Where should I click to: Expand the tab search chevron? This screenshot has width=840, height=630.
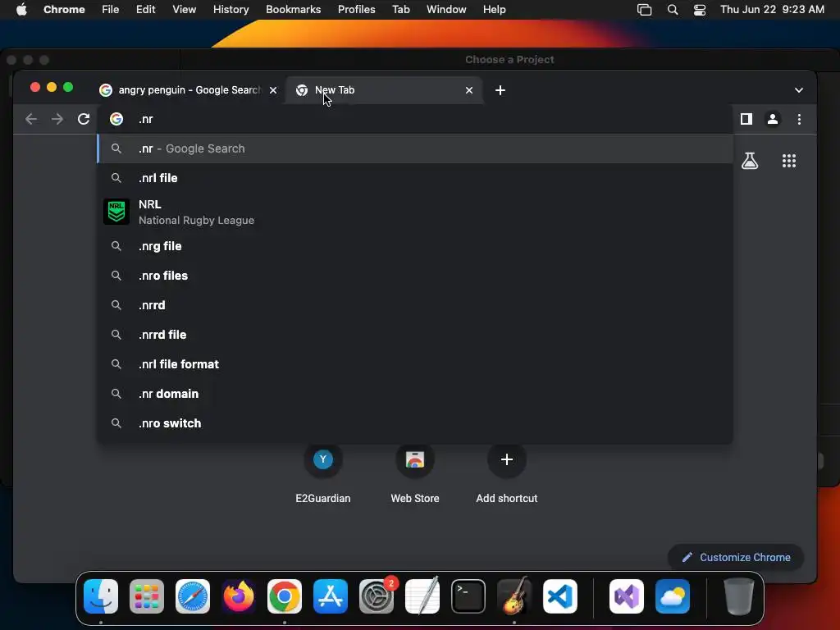tap(799, 90)
